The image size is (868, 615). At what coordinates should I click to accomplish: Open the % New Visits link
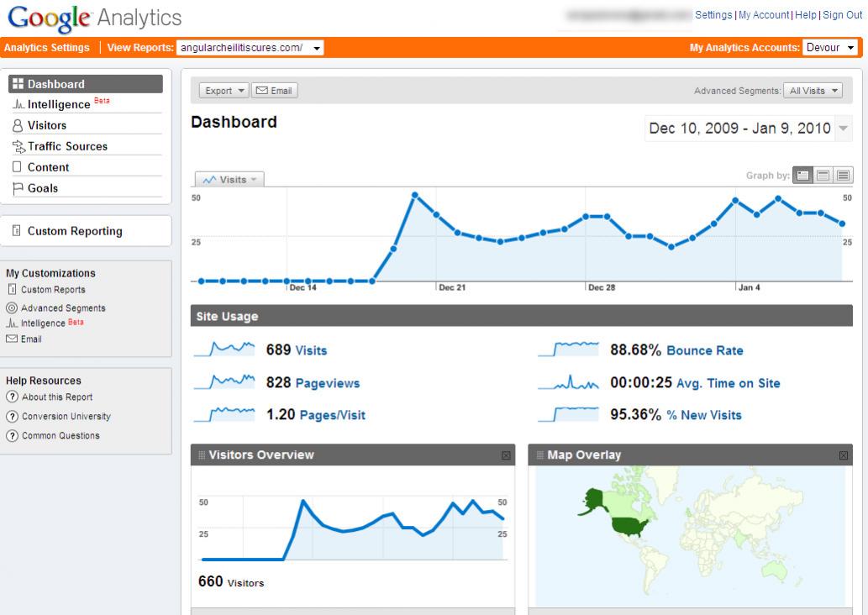pyautogui.click(x=704, y=415)
